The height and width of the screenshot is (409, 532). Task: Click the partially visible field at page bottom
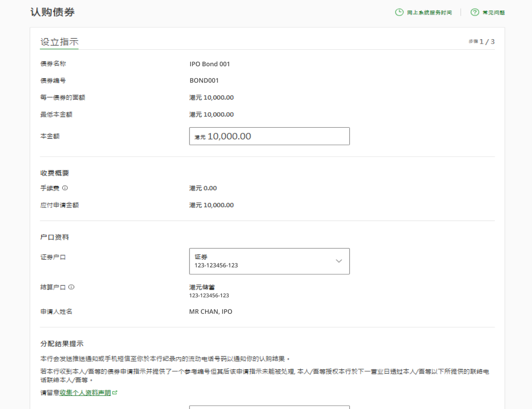[269, 407]
